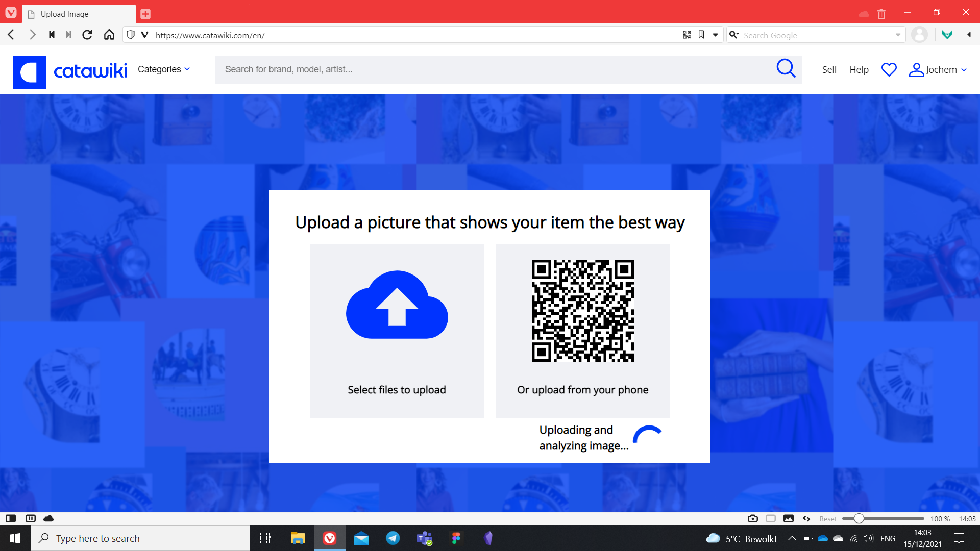Toggle the window panel icon in status bar

point(771,518)
